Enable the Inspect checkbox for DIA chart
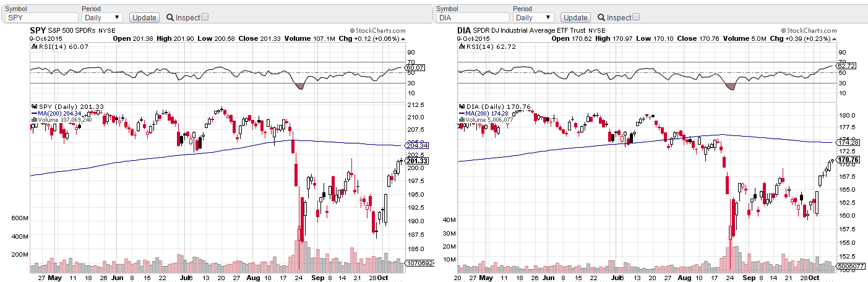This screenshot has height=282, width=868. tap(637, 17)
